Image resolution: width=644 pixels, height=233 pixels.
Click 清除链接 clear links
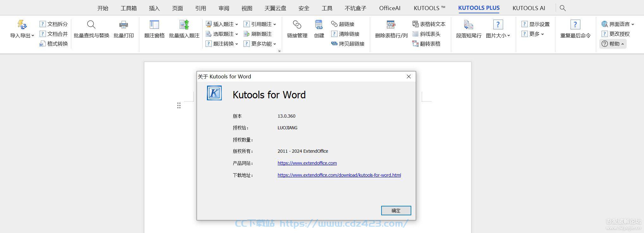click(345, 34)
